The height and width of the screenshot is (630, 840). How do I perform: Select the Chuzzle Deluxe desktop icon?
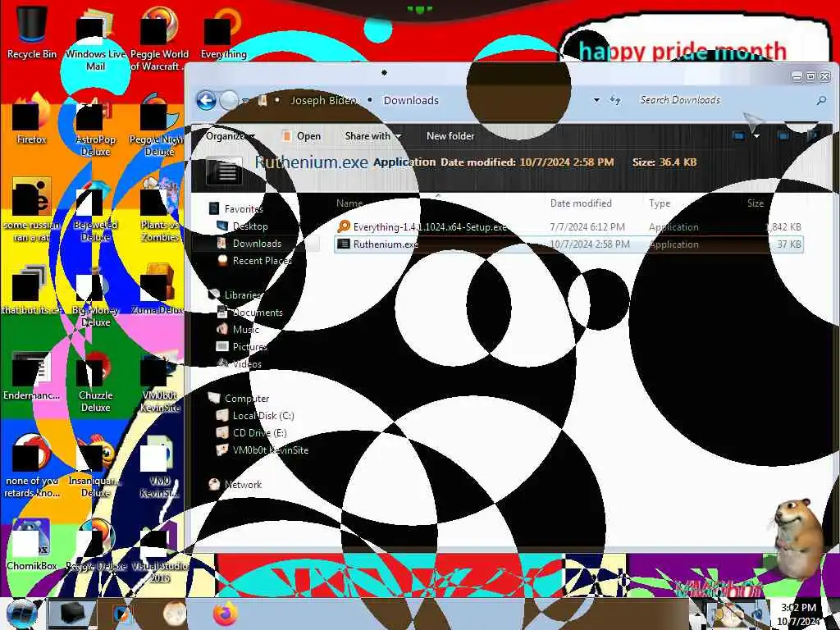pos(95,381)
